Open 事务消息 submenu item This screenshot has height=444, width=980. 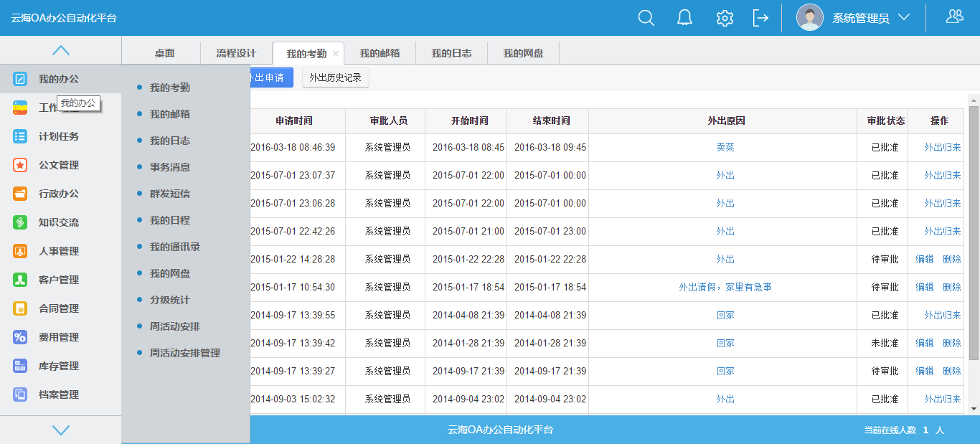tap(170, 167)
